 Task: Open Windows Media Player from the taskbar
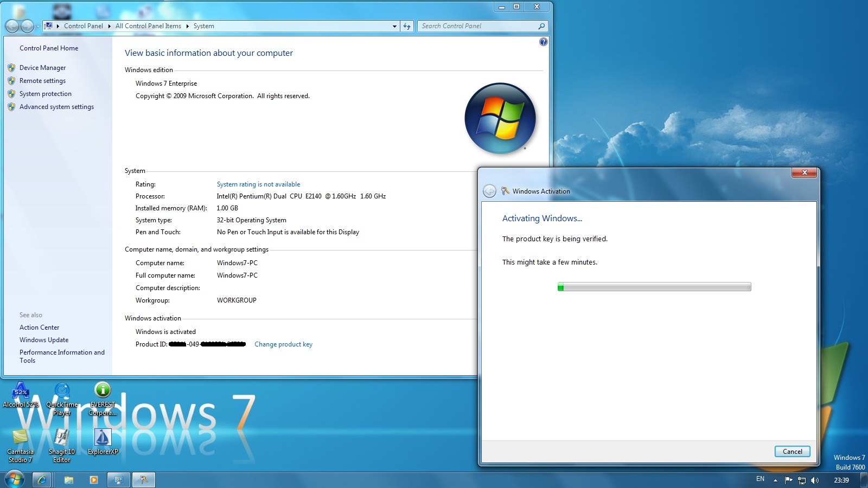(94, 480)
